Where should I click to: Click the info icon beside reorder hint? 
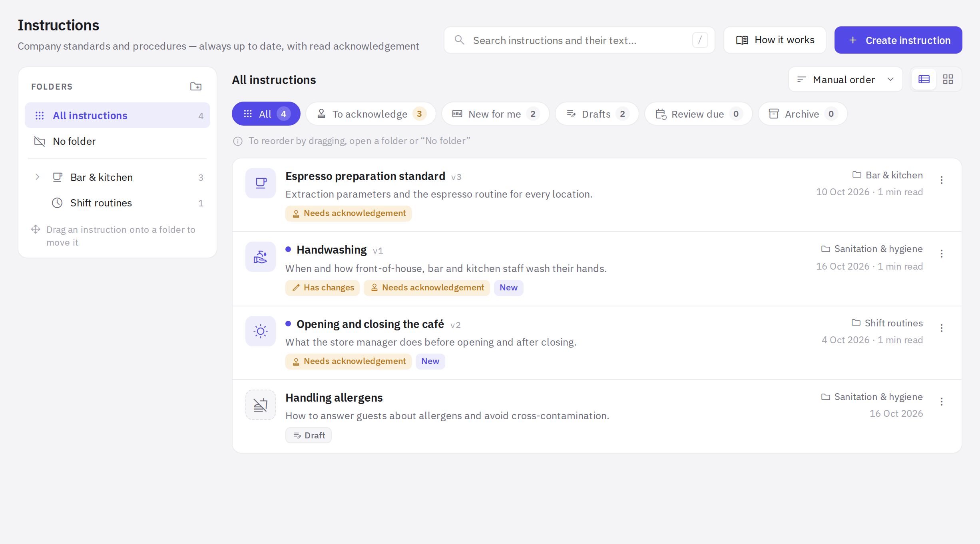(x=238, y=141)
